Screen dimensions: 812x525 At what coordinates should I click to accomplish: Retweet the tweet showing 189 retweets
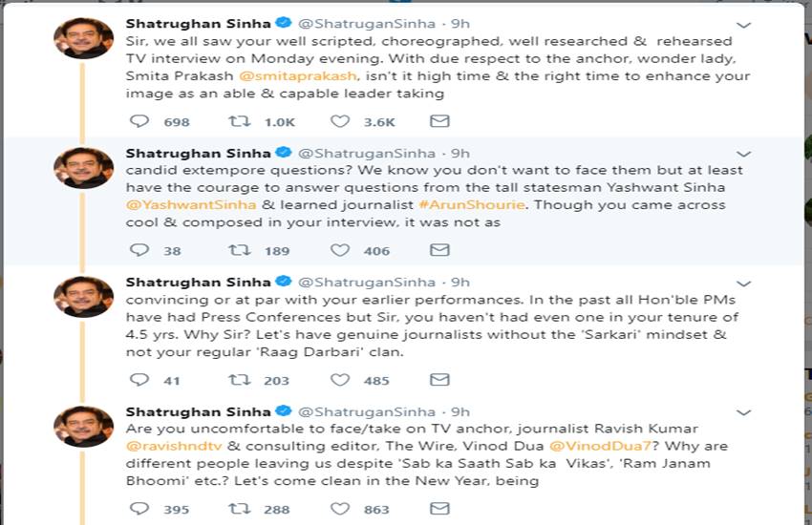[x=240, y=250]
